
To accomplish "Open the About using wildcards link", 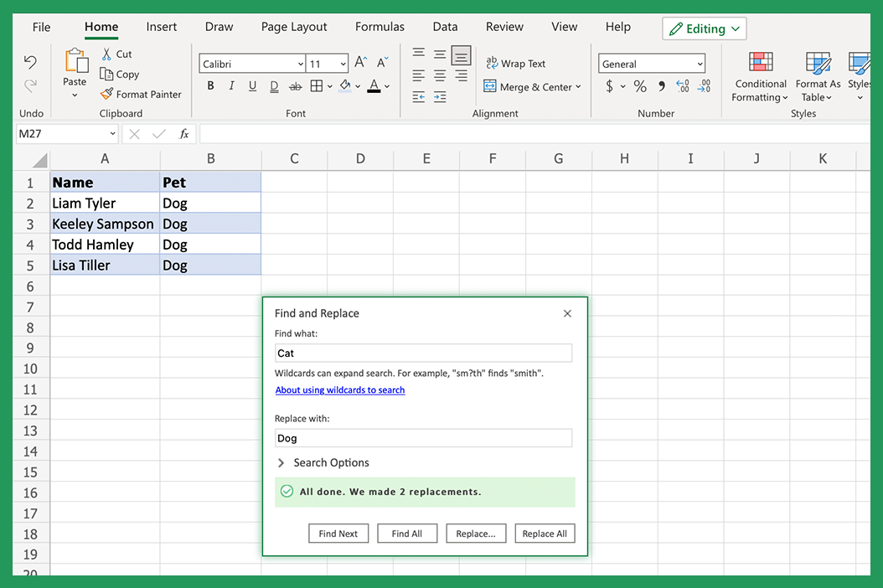I will [340, 389].
